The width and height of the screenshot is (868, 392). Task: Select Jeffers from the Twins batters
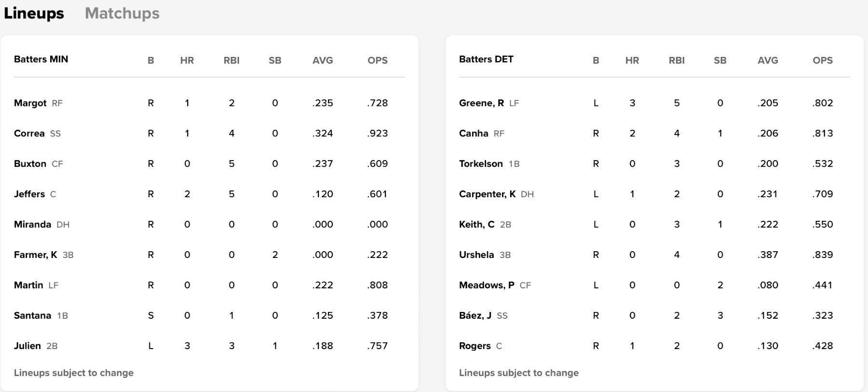tap(29, 194)
